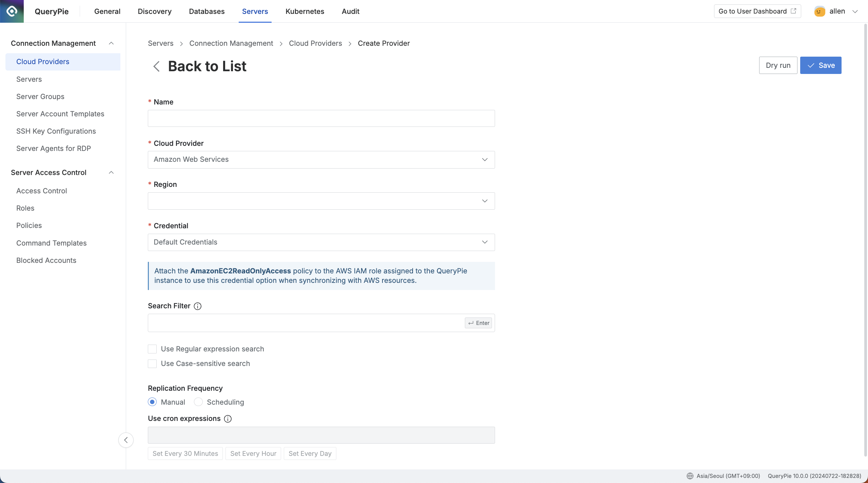Viewport: 868px width, 483px height.
Task: Click the allen user avatar icon
Action: pyautogui.click(x=820, y=11)
